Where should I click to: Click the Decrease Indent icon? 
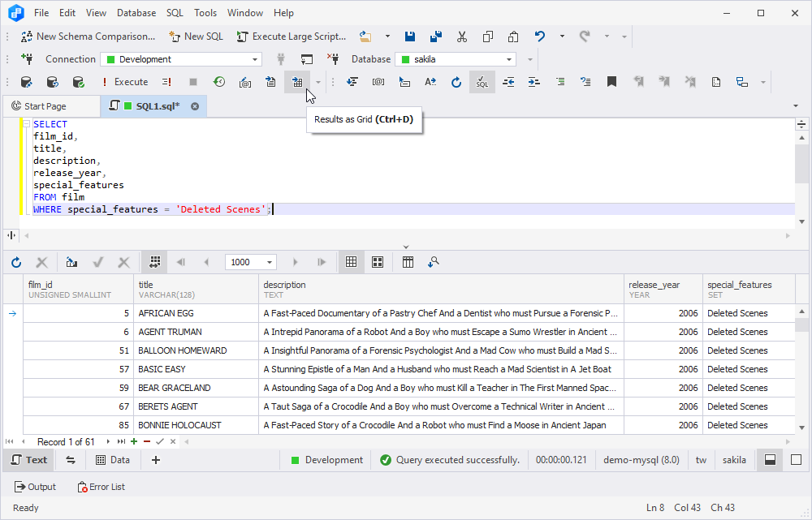pyautogui.click(x=508, y=82)
